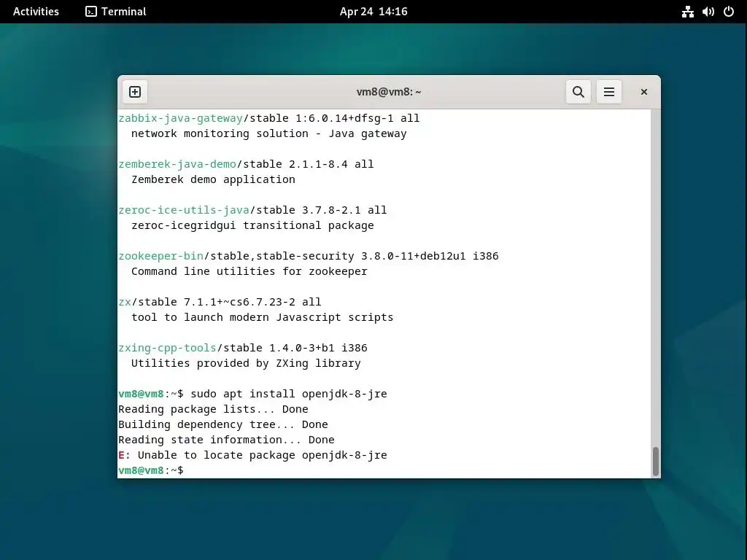Open the terminal search tool
747x560 pixels.
578,92
